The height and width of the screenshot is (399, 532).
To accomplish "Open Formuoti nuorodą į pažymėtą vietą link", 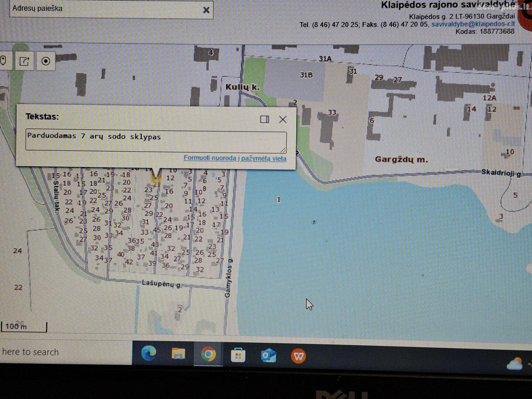I will pos(235,158).
